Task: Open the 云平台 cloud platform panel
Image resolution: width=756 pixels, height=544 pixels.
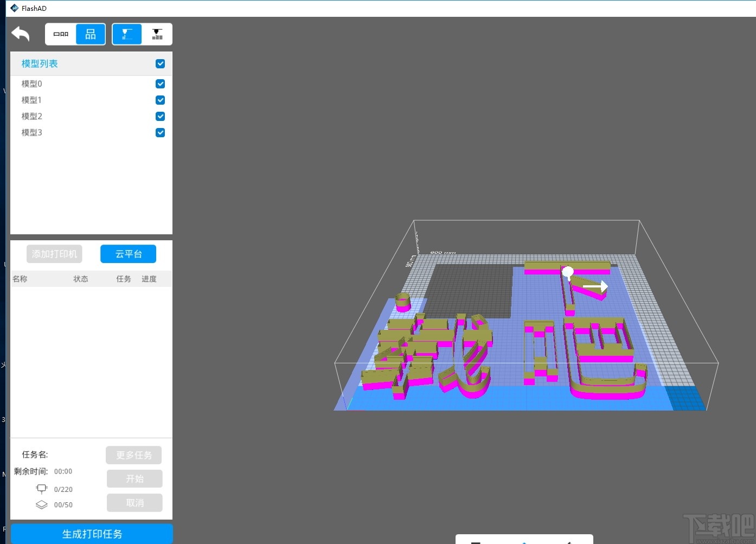Action: click(x=128, y=253)
